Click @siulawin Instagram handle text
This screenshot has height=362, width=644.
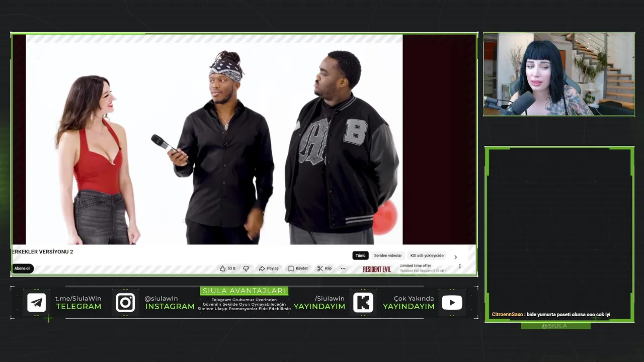pyautogui.click(x=161, y=299)
